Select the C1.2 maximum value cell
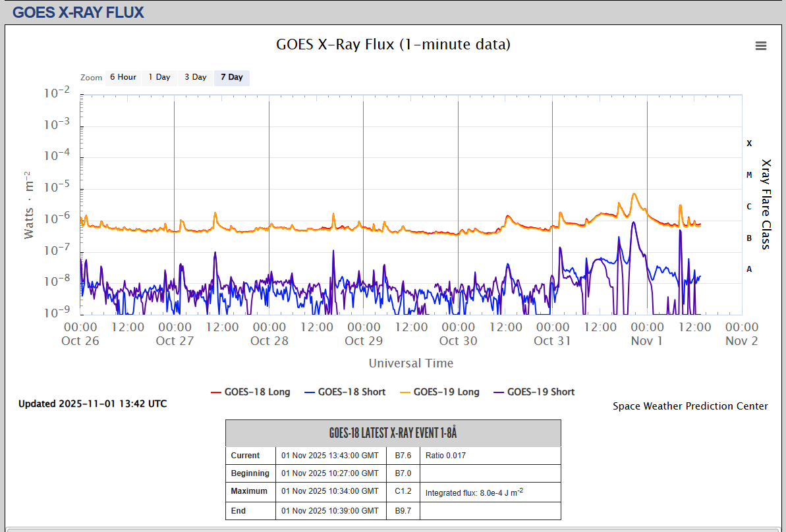Screen dimensions: 786x532 [x=403, y=491]
